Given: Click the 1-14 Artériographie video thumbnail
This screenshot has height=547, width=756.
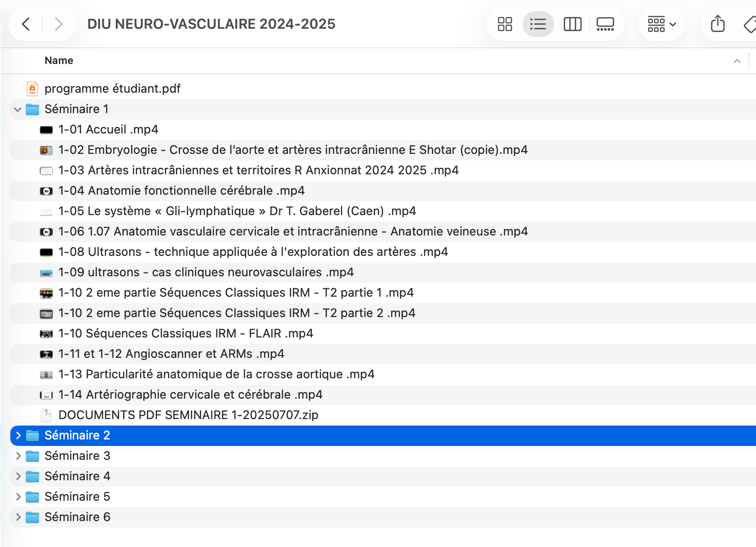Looking at the screenshot, I should (46, 395).
